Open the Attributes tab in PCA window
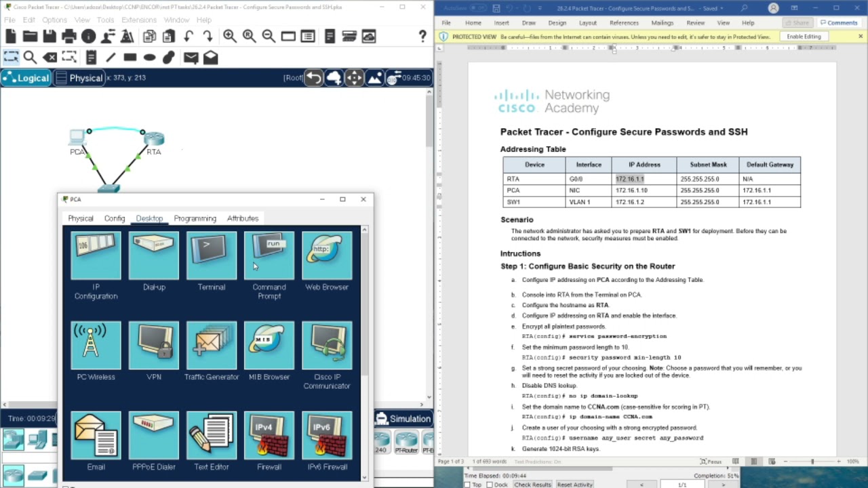Screen dimensions: 868x488 click(x=243, y=218)
